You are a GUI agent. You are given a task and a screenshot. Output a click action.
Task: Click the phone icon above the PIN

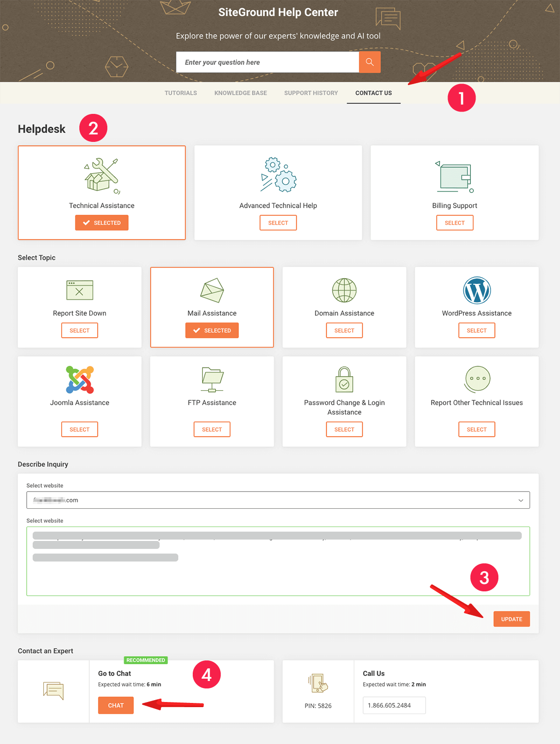318,683
